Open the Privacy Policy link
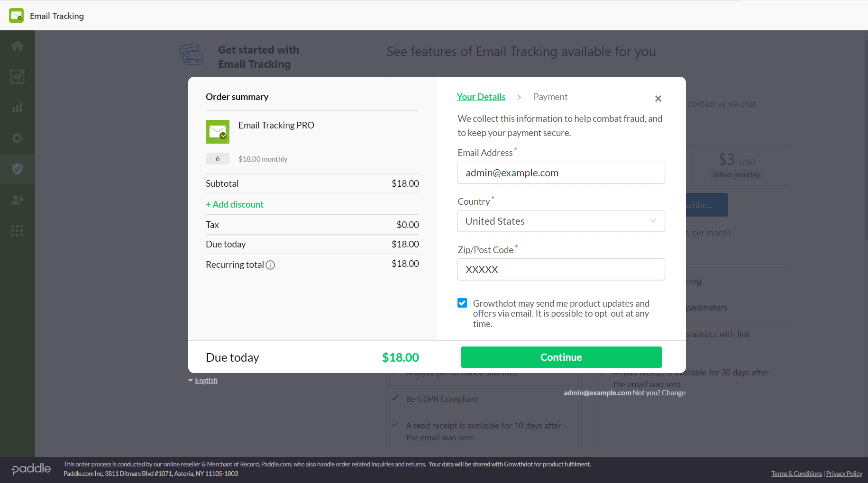This screenshot has width=868, height=483. click(844, 474)
